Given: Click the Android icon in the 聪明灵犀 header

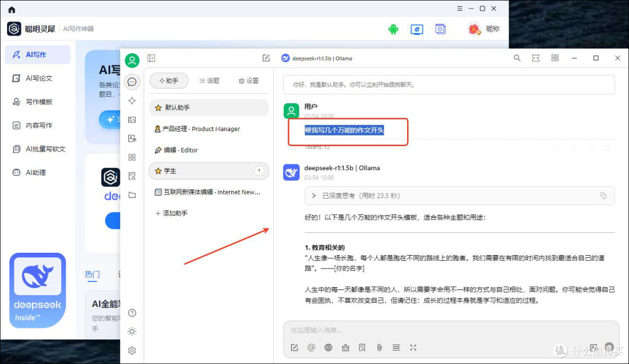Looking at the screenshot, I should 394,29.
